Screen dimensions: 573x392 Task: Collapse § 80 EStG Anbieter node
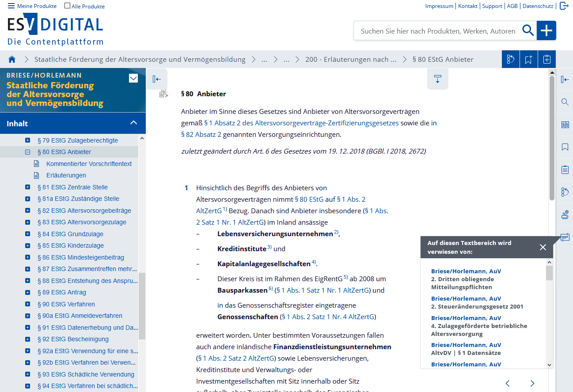tap(27, 152)
